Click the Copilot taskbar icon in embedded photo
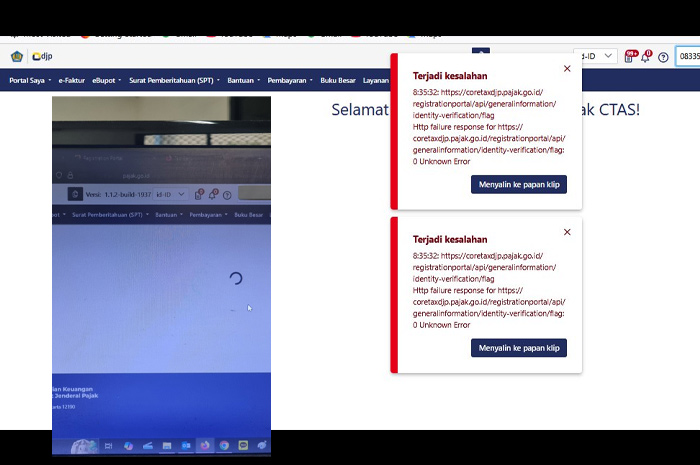The width and height of the screenshot is (700, 465). [129, 446]
